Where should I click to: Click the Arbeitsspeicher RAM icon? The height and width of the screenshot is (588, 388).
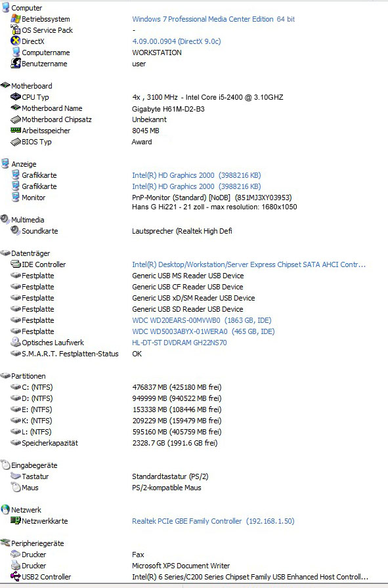click(15, 130)
